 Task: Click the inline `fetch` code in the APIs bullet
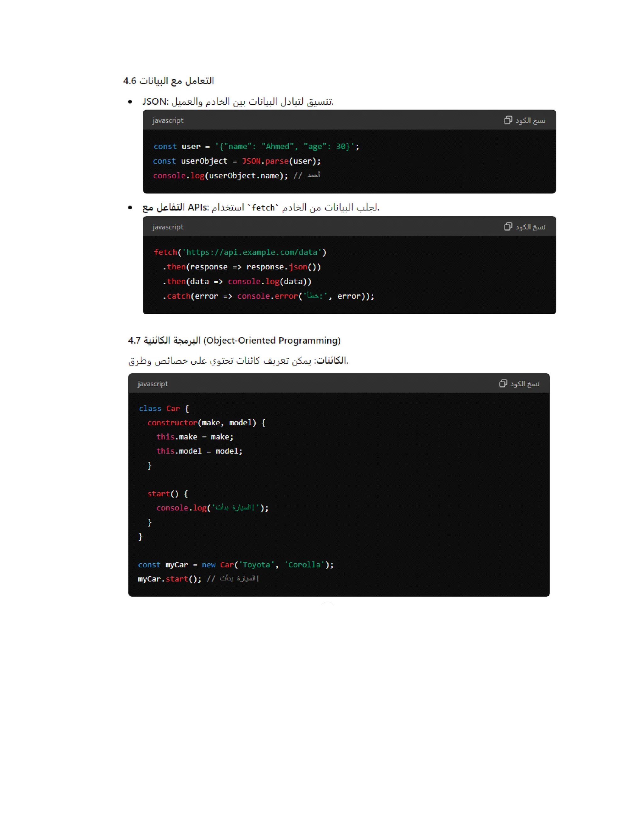coord(263,207)
